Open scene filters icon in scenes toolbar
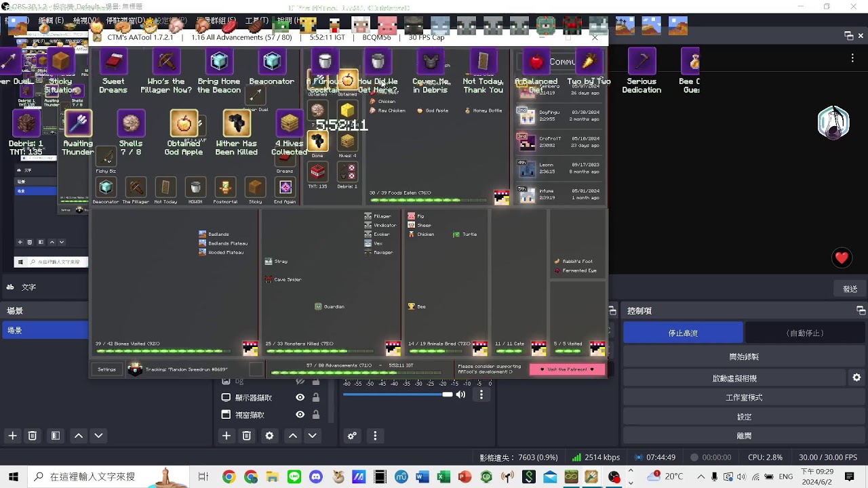This screenshot has width=868, height=488. (x=56, y=436)
